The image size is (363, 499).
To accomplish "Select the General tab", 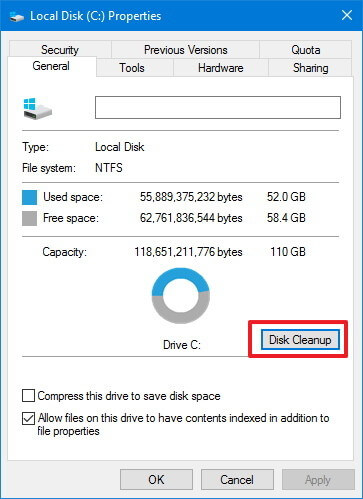I will (51, 66).
